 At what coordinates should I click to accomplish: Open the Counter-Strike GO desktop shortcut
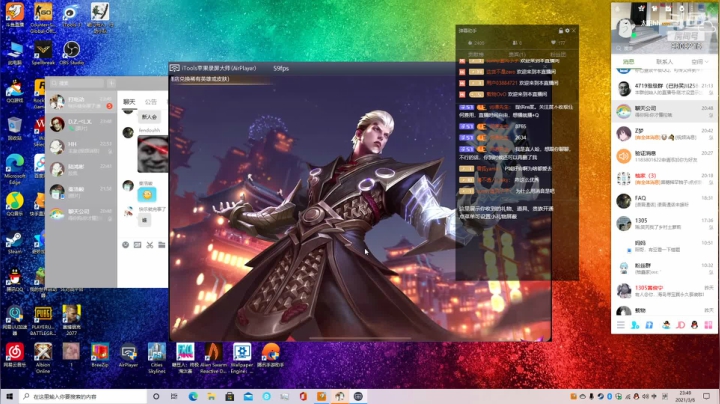click(x=43, y=17)
